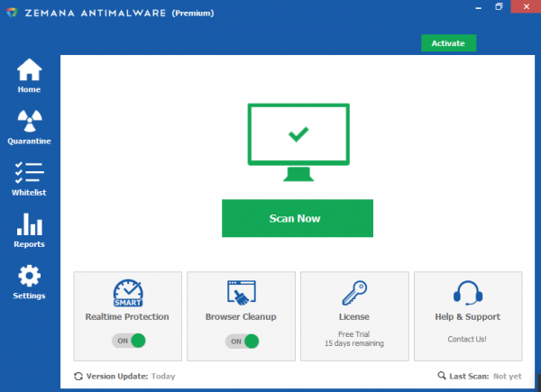Click the 'Last Scan:' label

click(x=469, y=376)
